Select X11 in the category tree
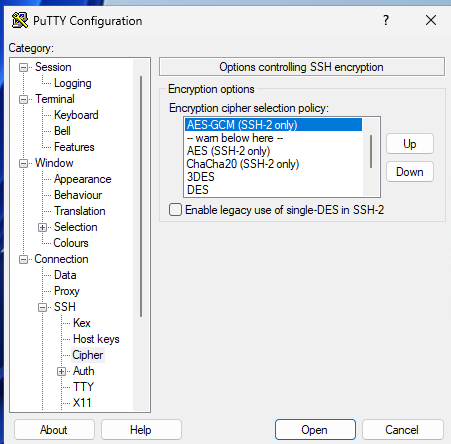Image resolution: width=451 pixels, height=444 pixels. 82,403
